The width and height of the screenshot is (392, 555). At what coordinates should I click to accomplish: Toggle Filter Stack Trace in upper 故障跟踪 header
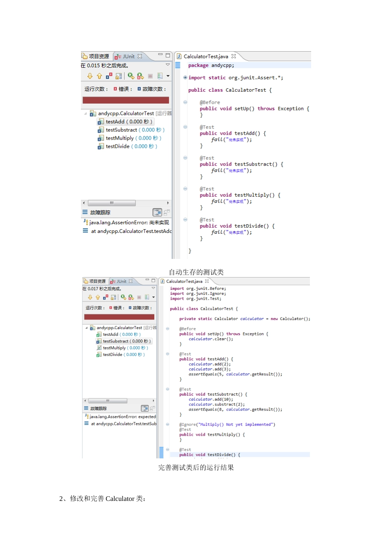(x=157, y=212)
